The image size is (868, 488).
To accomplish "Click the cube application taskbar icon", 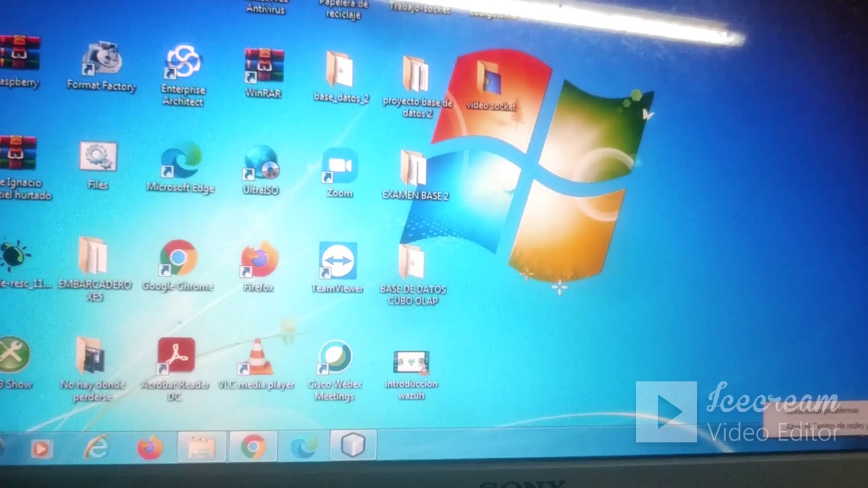I will click(353, 445).
